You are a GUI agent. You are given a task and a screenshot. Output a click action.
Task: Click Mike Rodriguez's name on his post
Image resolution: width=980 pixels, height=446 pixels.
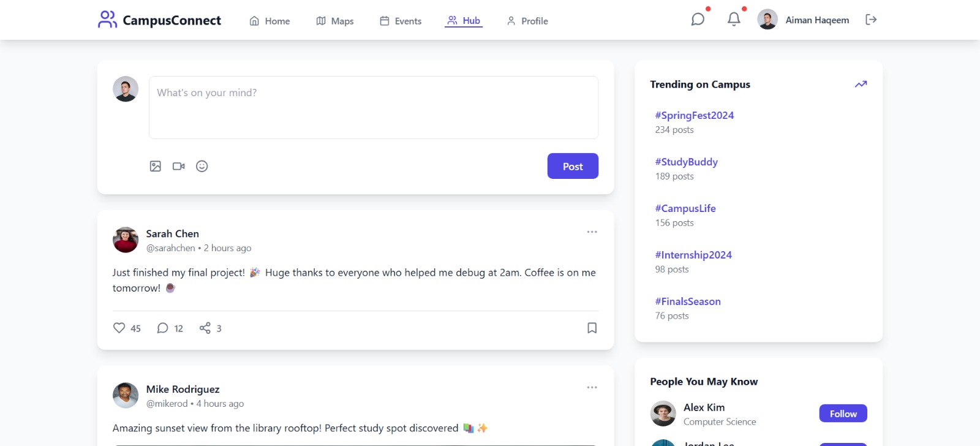(183, 389)
